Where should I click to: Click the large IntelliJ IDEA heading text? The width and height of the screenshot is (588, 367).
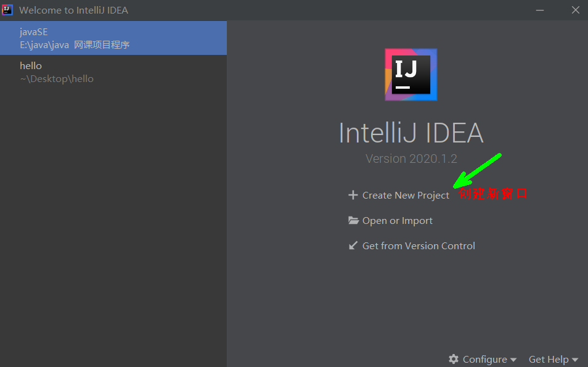point(411,133)
